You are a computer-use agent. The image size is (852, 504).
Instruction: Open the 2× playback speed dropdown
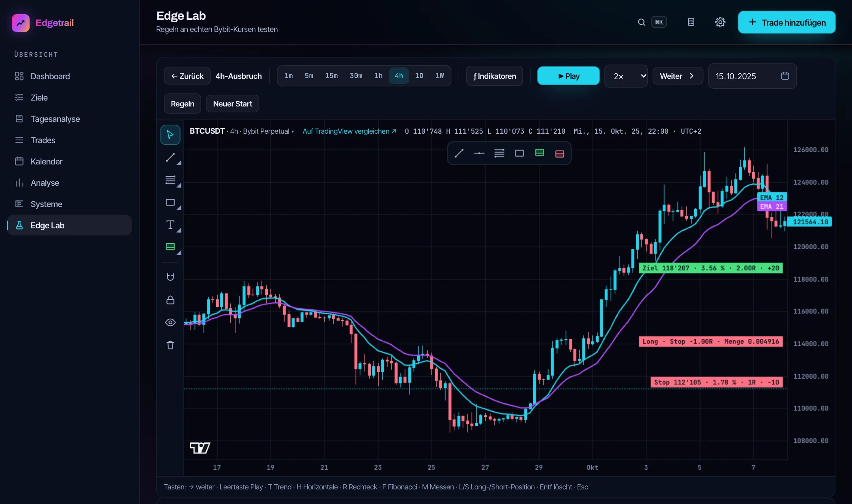click(x=626, y=76)
